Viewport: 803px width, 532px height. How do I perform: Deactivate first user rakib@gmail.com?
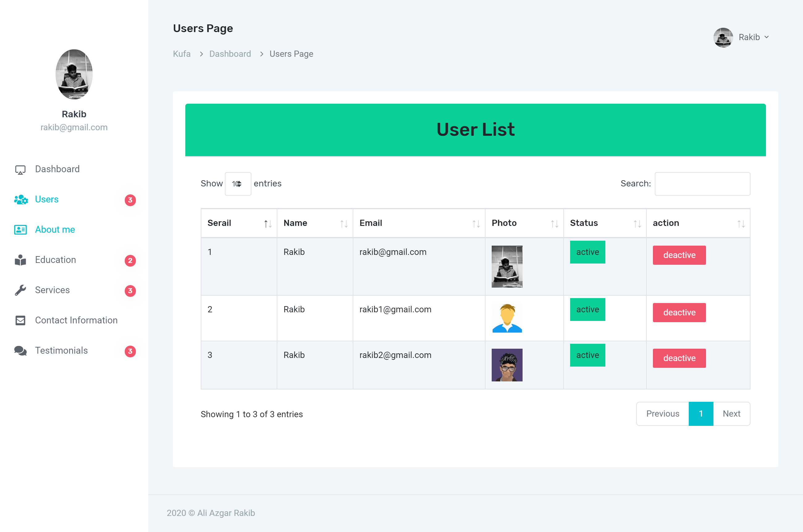pyautogui.click(x=679, y=255)
